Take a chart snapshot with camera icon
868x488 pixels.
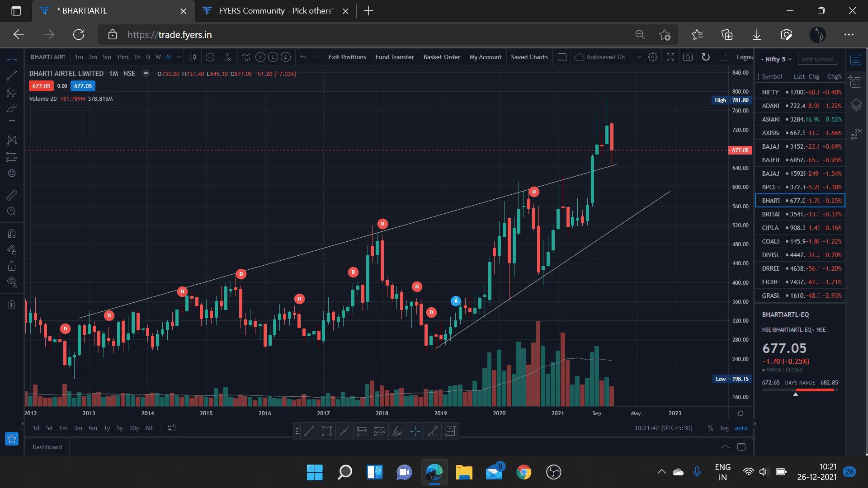[x=688, y=57]
